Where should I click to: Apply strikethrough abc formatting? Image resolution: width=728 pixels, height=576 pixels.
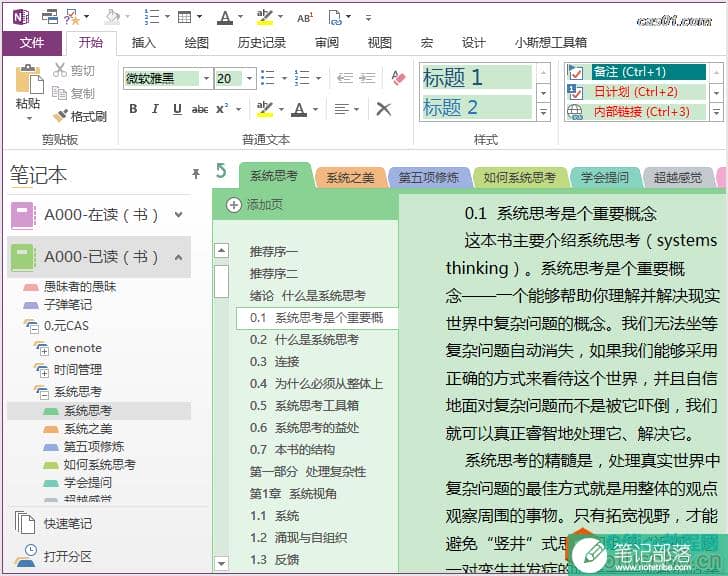200,109
